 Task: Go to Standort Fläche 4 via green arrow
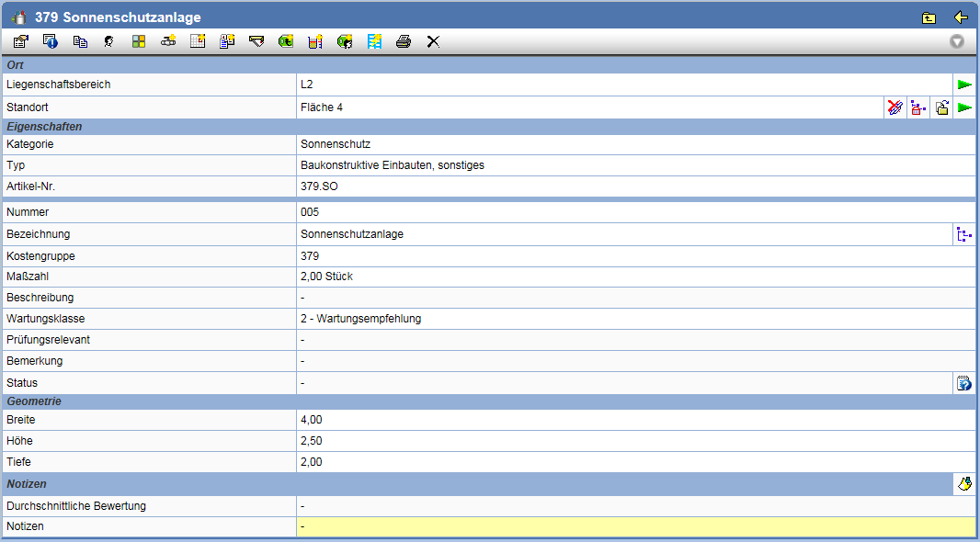pos(964,108)
